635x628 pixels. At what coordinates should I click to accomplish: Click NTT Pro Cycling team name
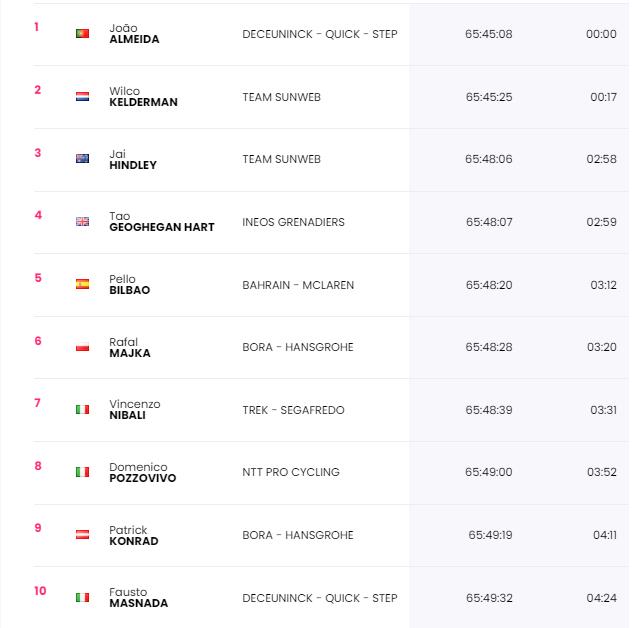click(291, 472)
